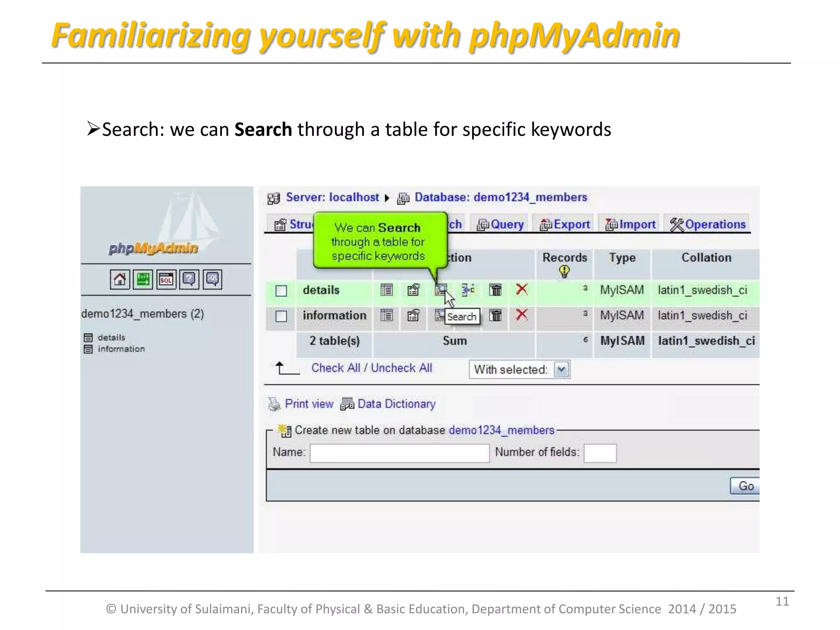Click search icon in details row
The width and height of the screenshot is (840, 630).
(x=441, y=290)
